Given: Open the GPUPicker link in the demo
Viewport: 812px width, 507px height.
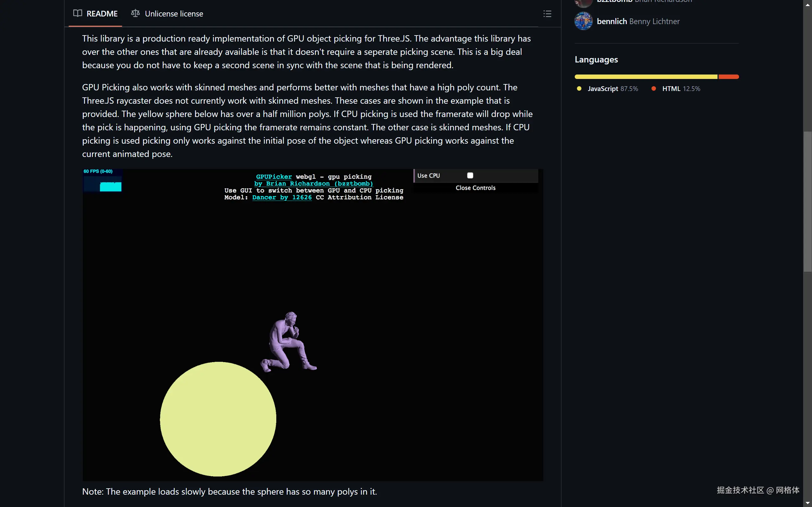Looking at the screenshot, I should 274,177.
